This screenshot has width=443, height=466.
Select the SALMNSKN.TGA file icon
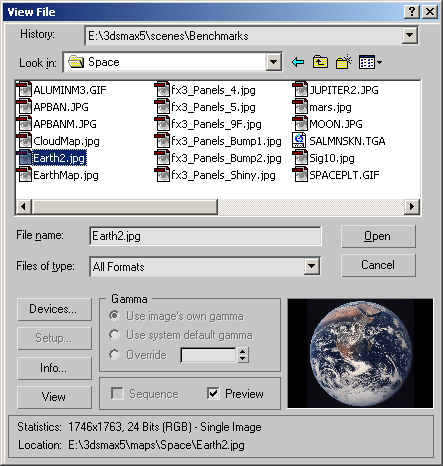(x=299, y=141)
